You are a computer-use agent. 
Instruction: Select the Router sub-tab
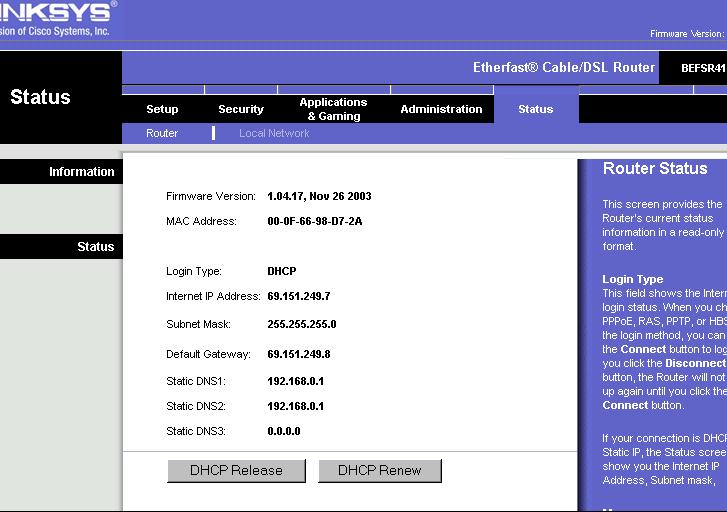tap(162, 133)
